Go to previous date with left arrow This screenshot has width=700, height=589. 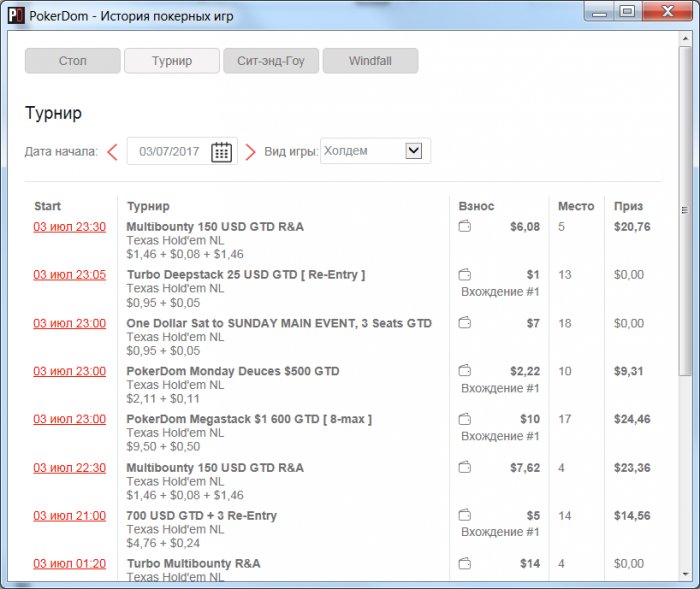click(112, 152)
